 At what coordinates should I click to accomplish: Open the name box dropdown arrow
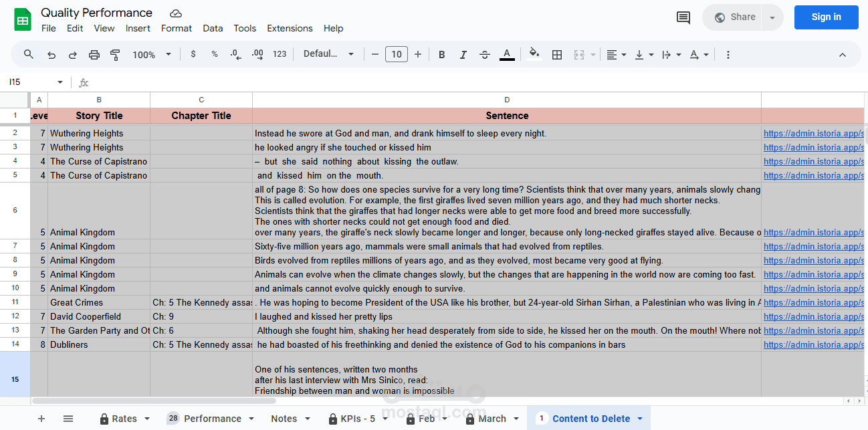60,82
